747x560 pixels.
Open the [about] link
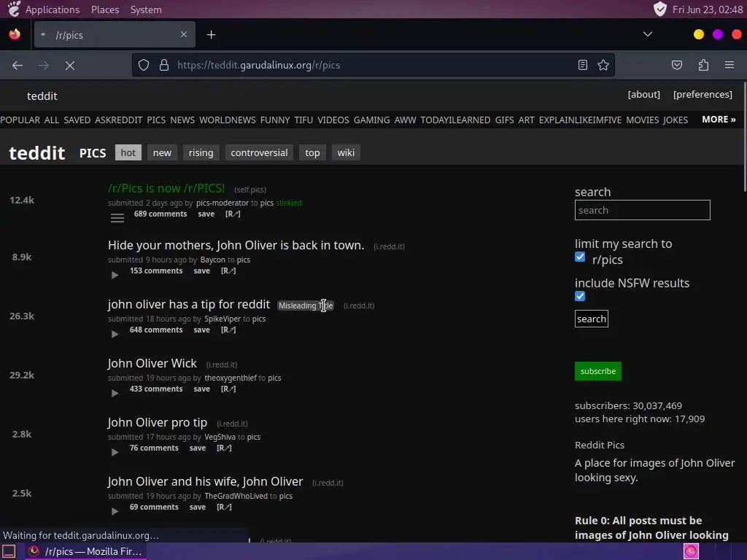643,94
